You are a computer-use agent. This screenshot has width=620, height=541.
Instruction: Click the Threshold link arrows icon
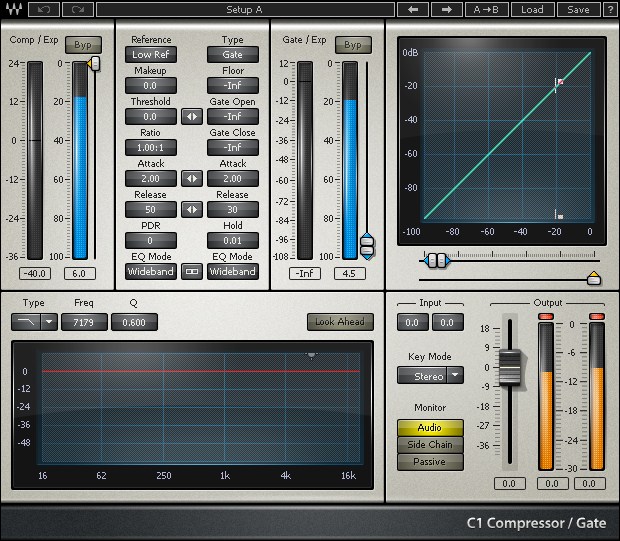point(191,117)
